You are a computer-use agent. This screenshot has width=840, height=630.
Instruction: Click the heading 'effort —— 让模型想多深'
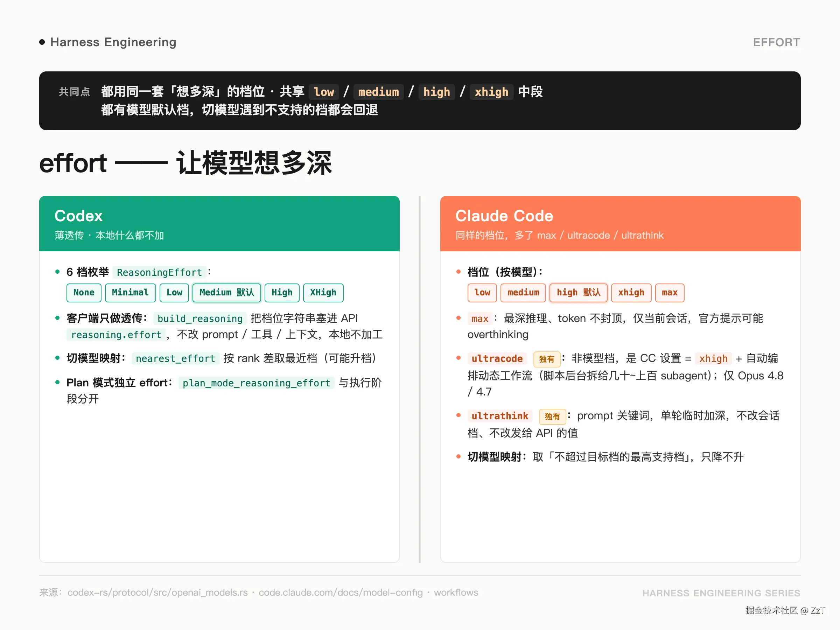[185, 163]
